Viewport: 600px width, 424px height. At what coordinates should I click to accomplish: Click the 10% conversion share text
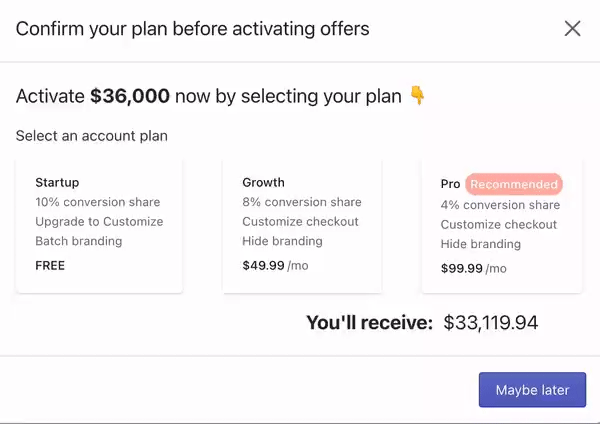point(97,202)
